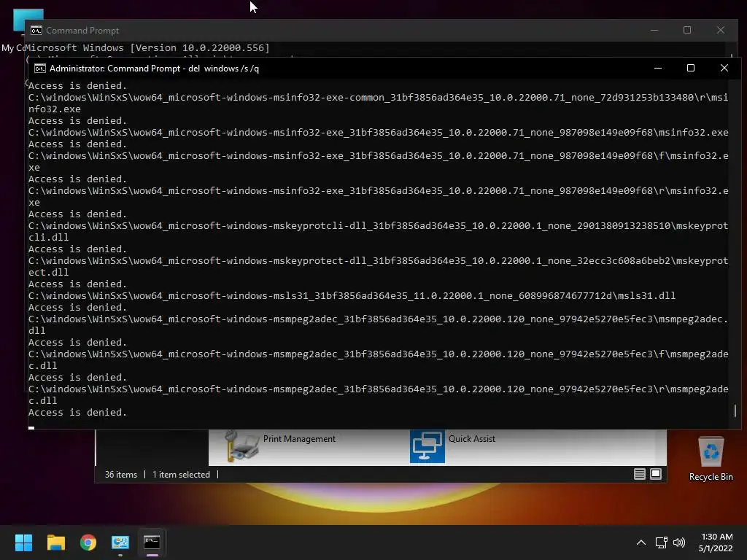
Task: Switch Explorer to details view
Action: [x=639, y=474]
